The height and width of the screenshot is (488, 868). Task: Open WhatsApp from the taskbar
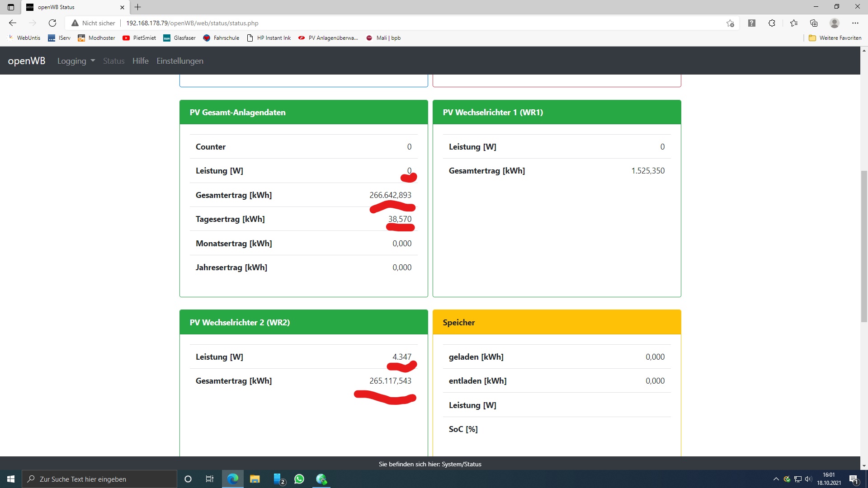pos(299,479)
